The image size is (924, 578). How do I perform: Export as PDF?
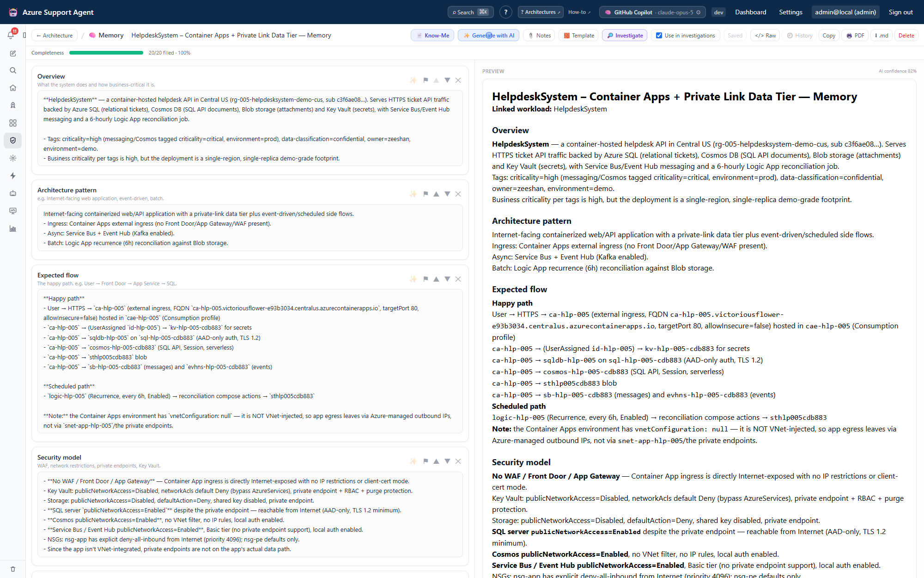click(x=855, y=36)
